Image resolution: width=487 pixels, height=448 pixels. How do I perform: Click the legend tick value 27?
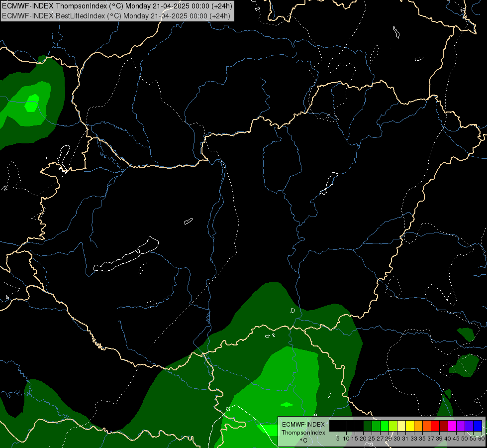[380, 439]
